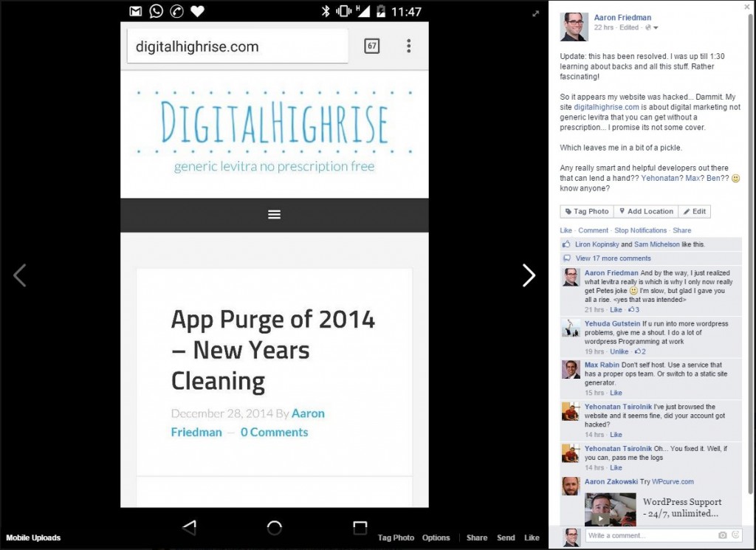Stop Notifications for this post
756x550 pixels.
[640, 230]
